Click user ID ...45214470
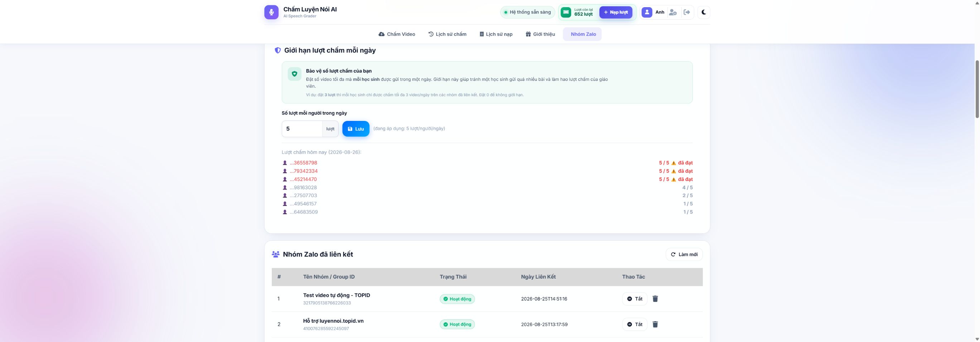Image resolution: width=980 pixels, height=342 pixels. click(x=303, y=179)
